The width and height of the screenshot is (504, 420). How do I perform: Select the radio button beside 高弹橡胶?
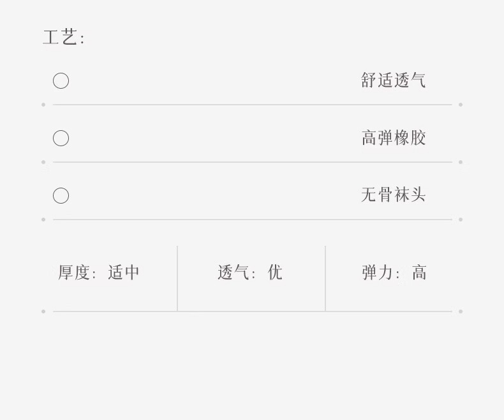coord(61,139)
